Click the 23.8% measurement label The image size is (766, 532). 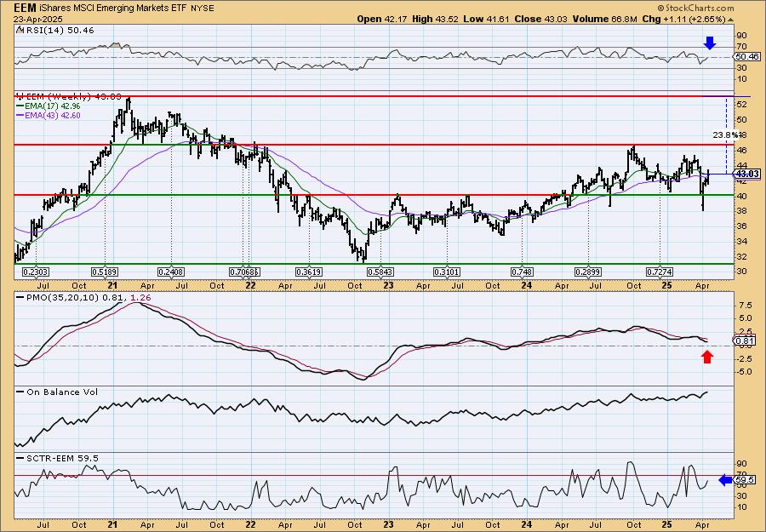725,134
